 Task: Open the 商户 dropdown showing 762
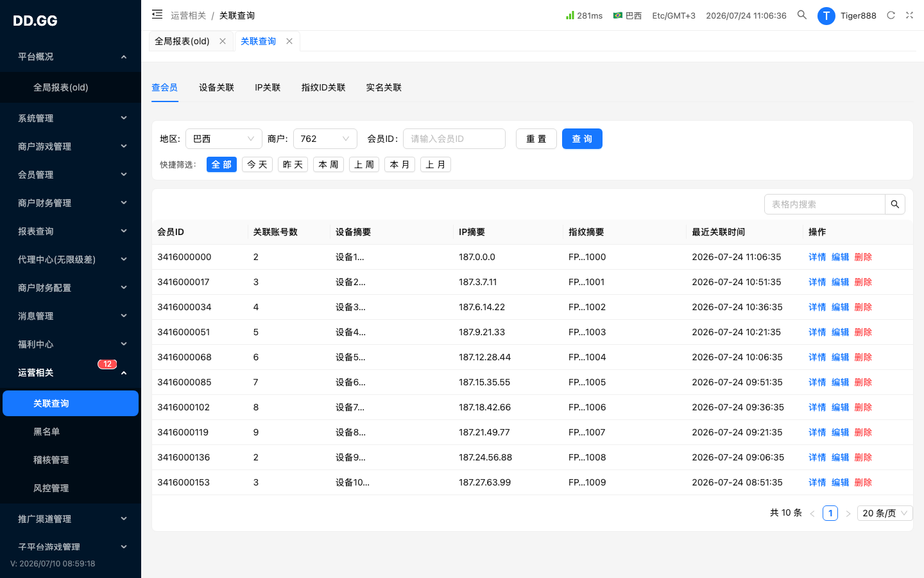325,139
